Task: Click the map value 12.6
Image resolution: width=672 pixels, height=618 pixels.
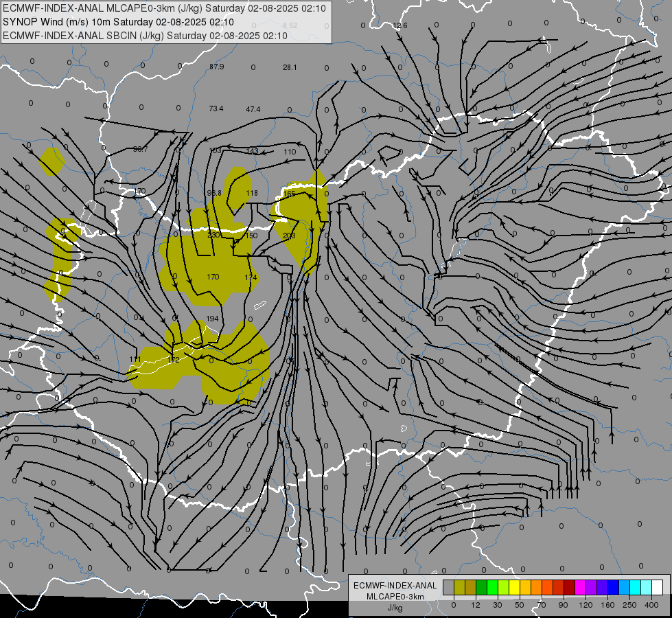Action: (x=400, y=25)
